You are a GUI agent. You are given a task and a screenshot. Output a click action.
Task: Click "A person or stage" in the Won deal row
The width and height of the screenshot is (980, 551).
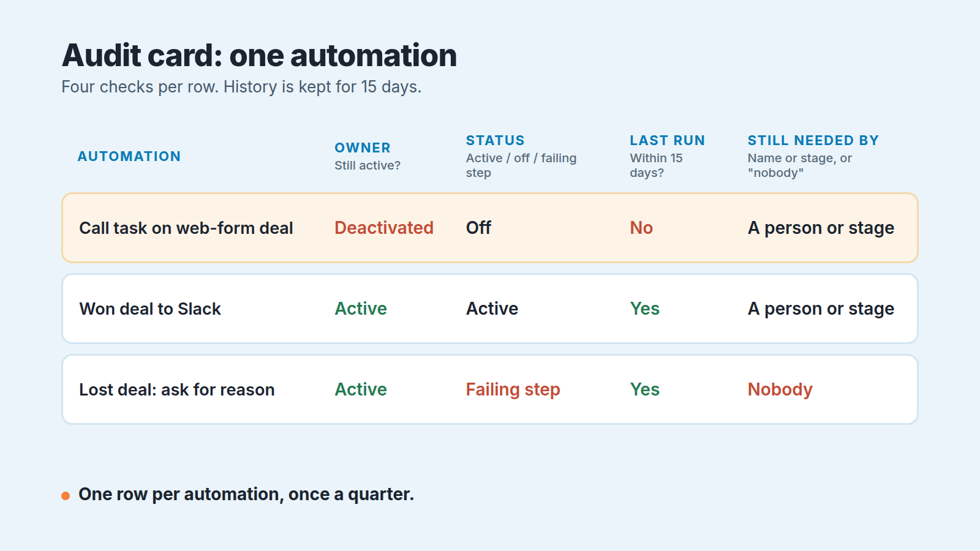821,309
